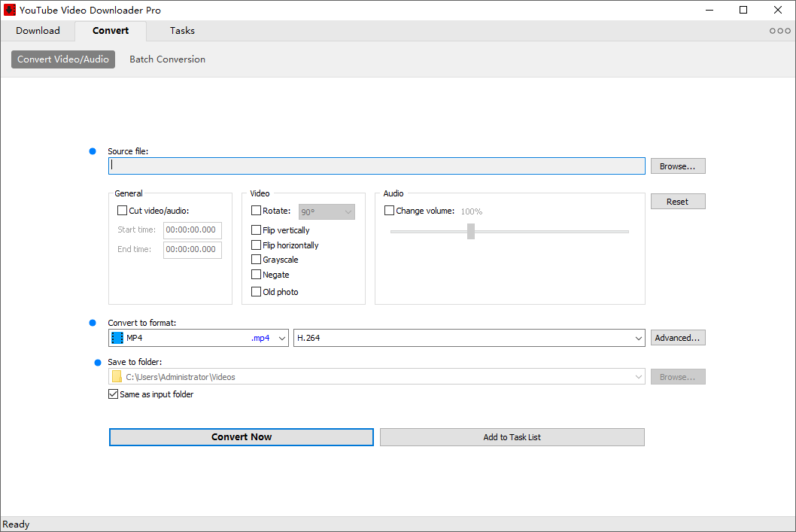Select Batch Conversion mode
Image resolution: width=796 pixels, height=532 pixels.
click(x=167, y=59)
